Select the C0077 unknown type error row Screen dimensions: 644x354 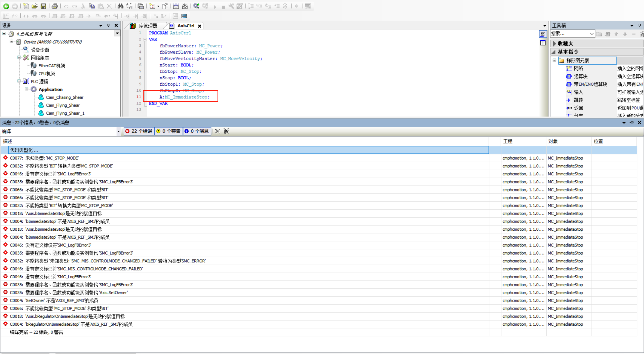click(x=44, y=158)
